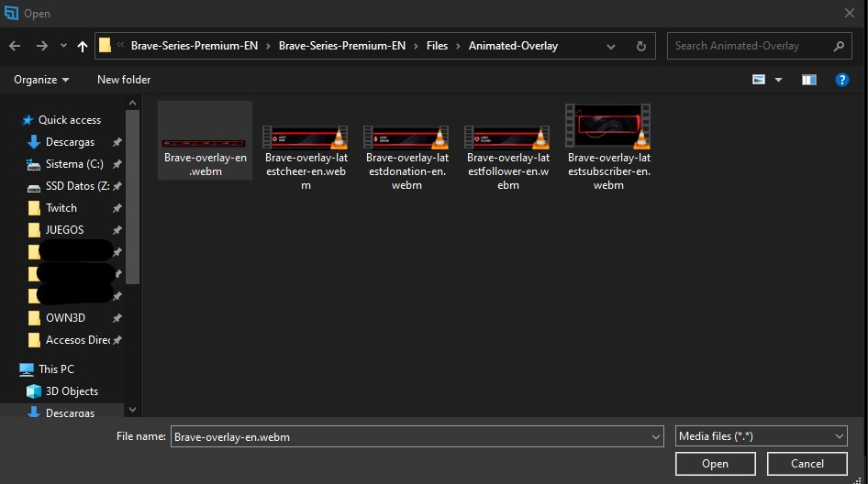The image size is (868, 484).
Task: Expand the Media files type dropdown
Action: click(x=840, y=437)
